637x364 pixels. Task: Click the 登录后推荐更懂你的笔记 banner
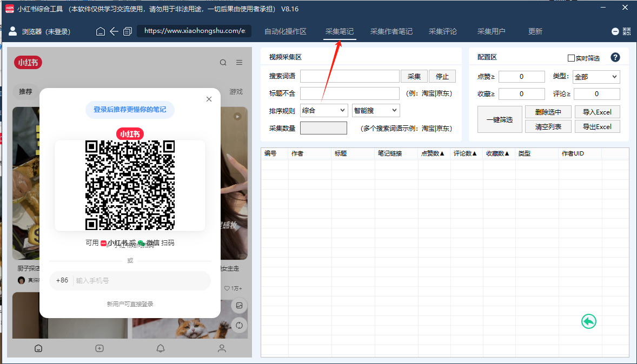coord(130,110)
